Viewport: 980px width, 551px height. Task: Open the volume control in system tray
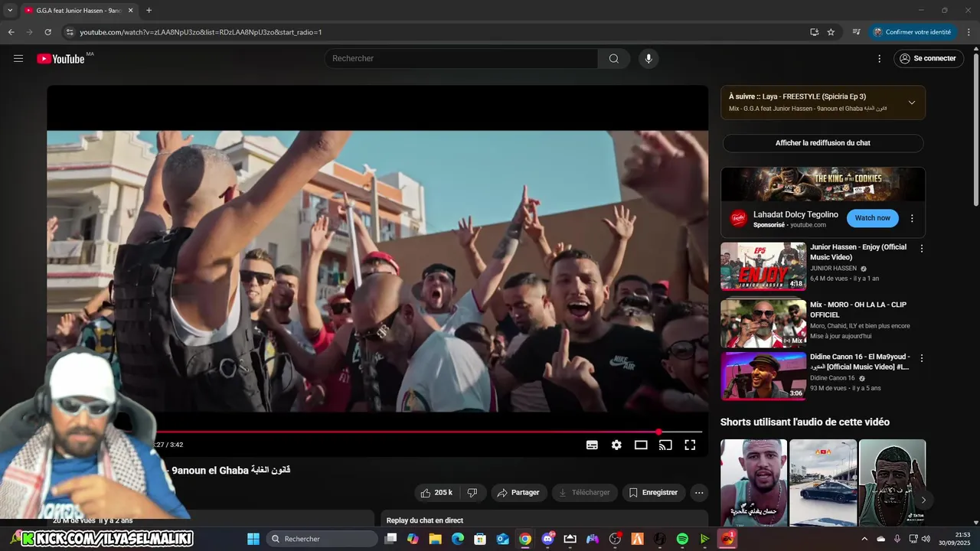coord(926,539)
